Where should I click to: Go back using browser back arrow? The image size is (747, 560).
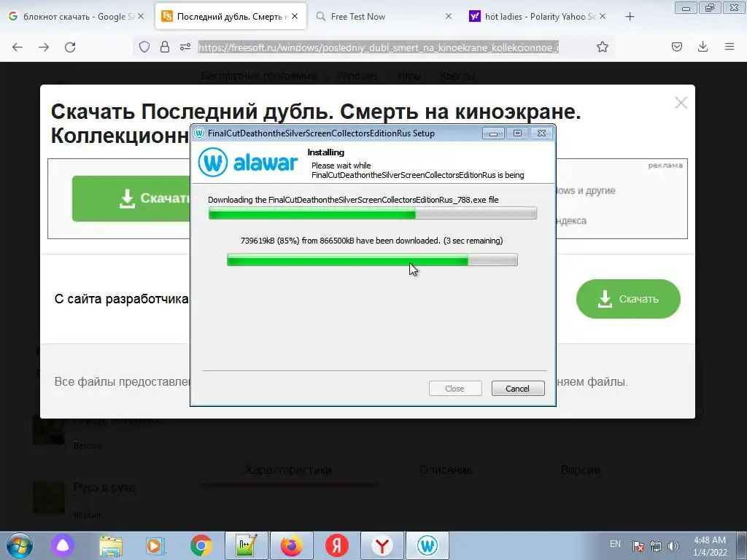click(x=18, y=47)
